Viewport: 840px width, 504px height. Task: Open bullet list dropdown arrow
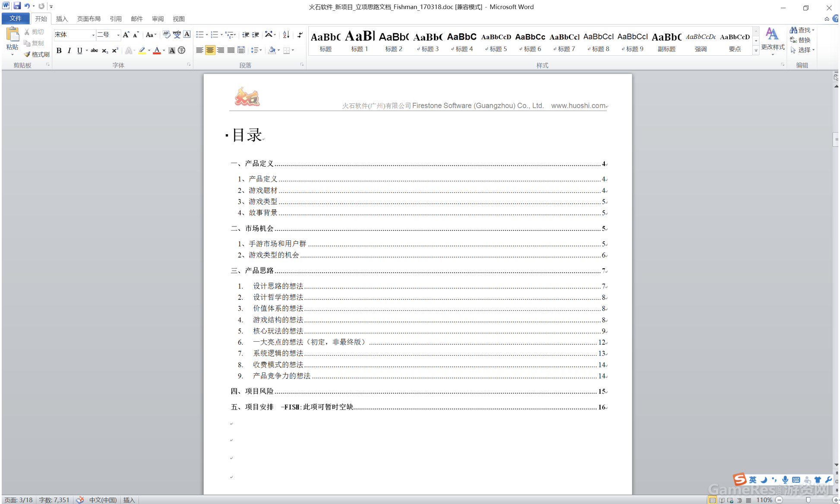(x=207, y=35)
